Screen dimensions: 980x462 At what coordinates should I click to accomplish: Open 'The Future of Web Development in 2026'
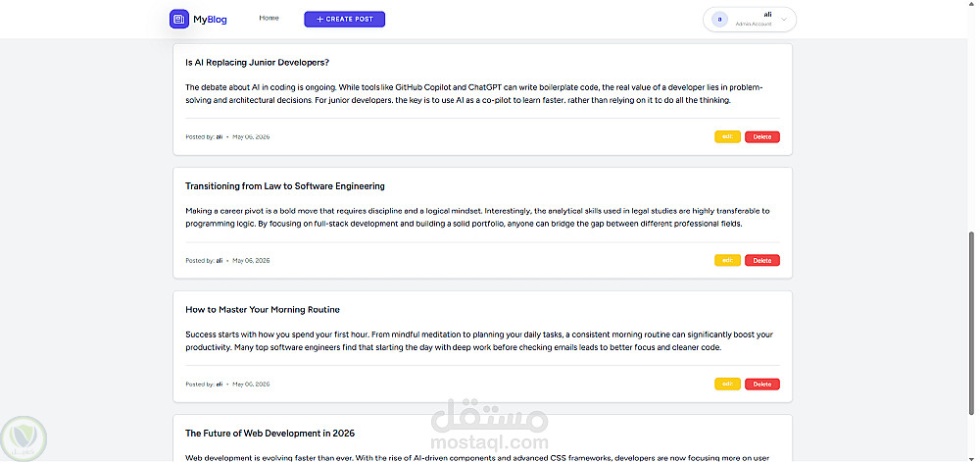click(270, 434)
